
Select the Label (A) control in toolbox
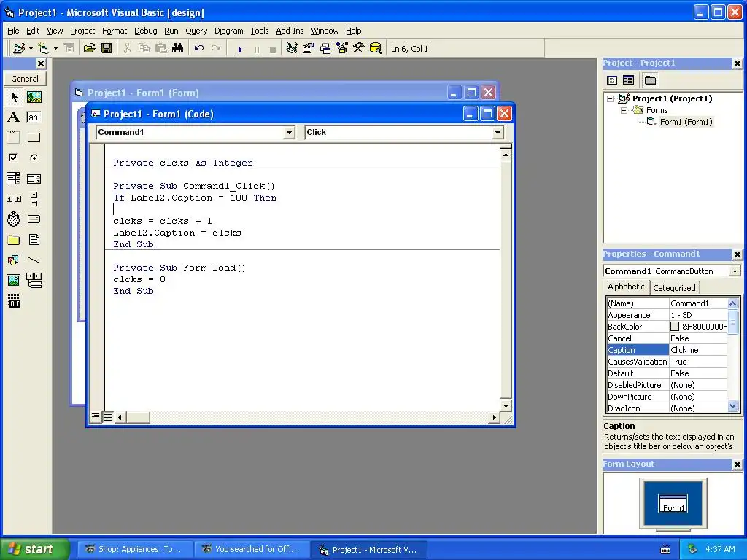click(14, 117)
